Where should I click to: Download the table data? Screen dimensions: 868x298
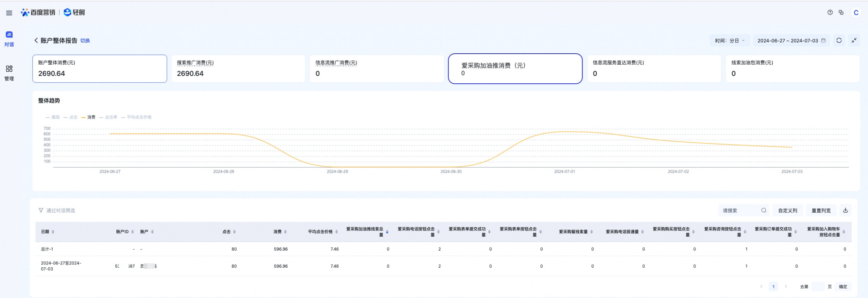coord(845,210)
